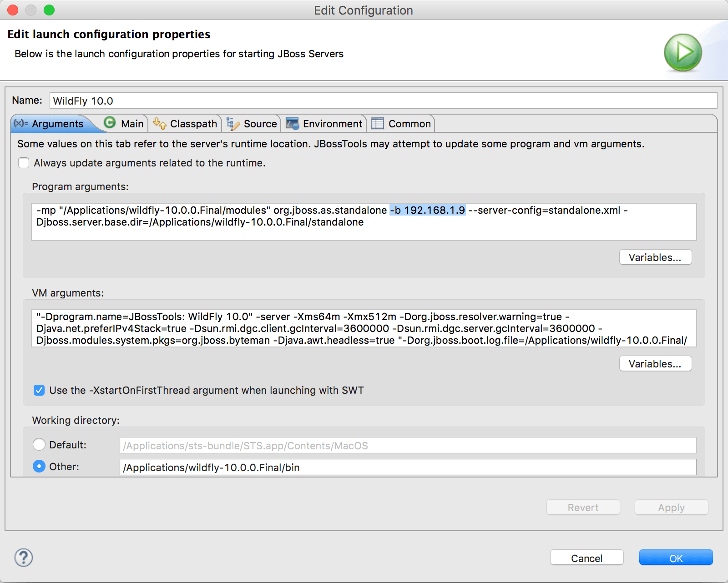Click the green zoom window button
Screen dimensions: 728x583
click(49, 10)
